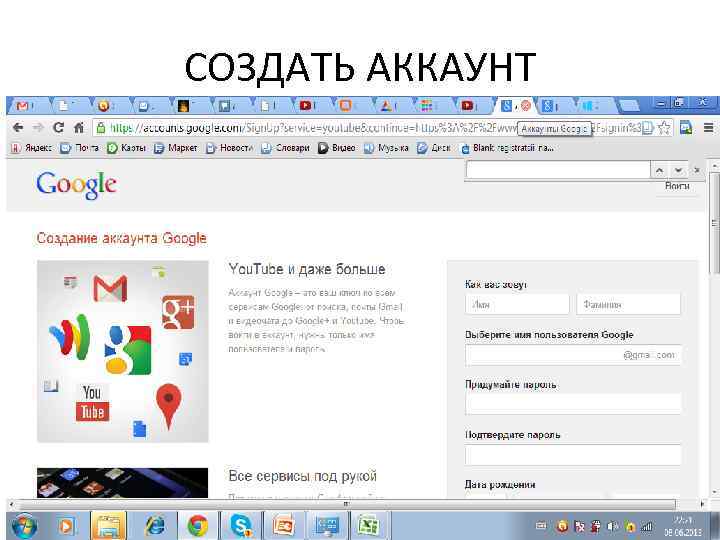
Task: Open the Chrome menu hamburger icon
Action: point(709,128)
